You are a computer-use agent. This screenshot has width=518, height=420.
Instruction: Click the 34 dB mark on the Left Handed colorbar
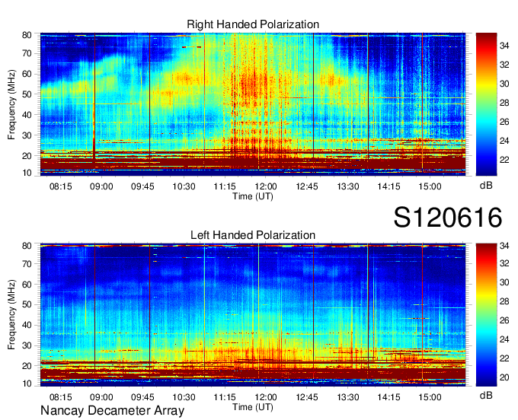point(504,246)
